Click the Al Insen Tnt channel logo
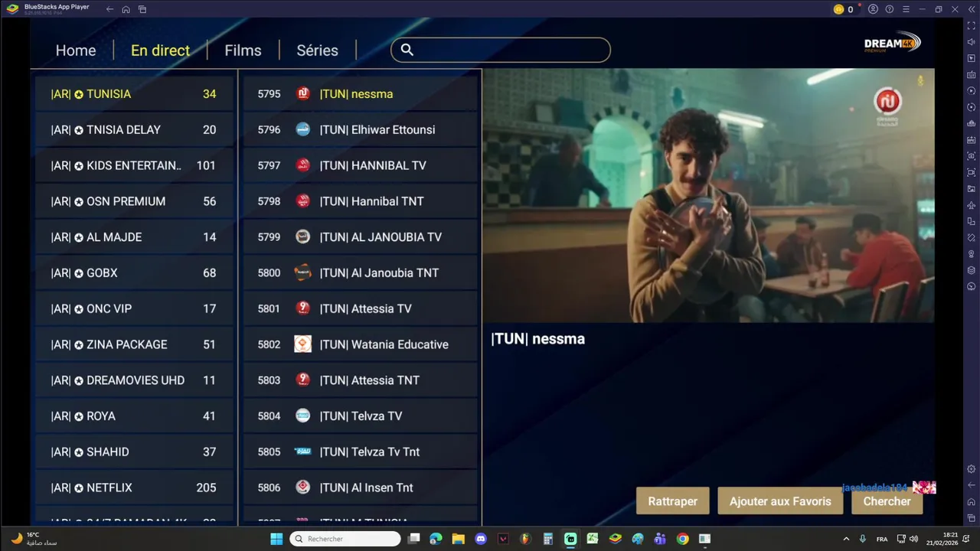Screen dimensions: 980x551 [303, 487]
